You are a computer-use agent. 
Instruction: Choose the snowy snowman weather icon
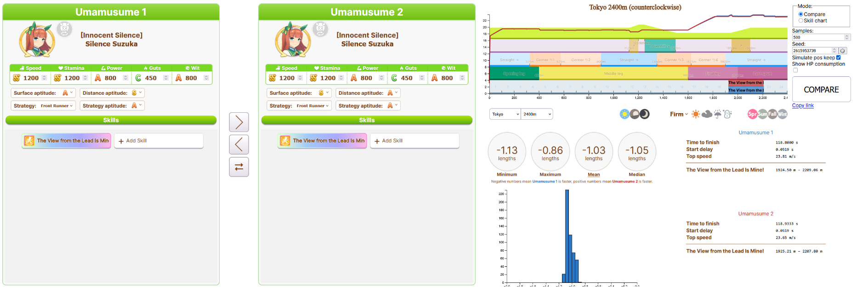tap(727, 114)
